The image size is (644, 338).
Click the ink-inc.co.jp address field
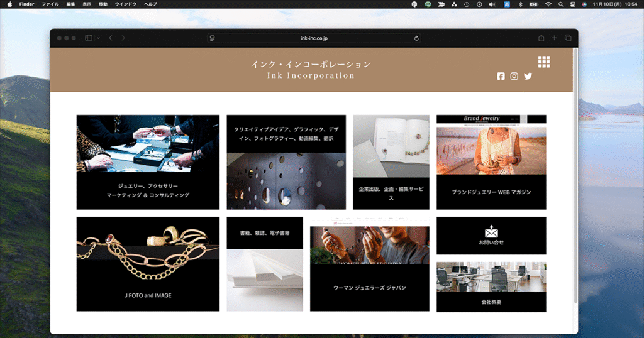[x=314, y=38]
